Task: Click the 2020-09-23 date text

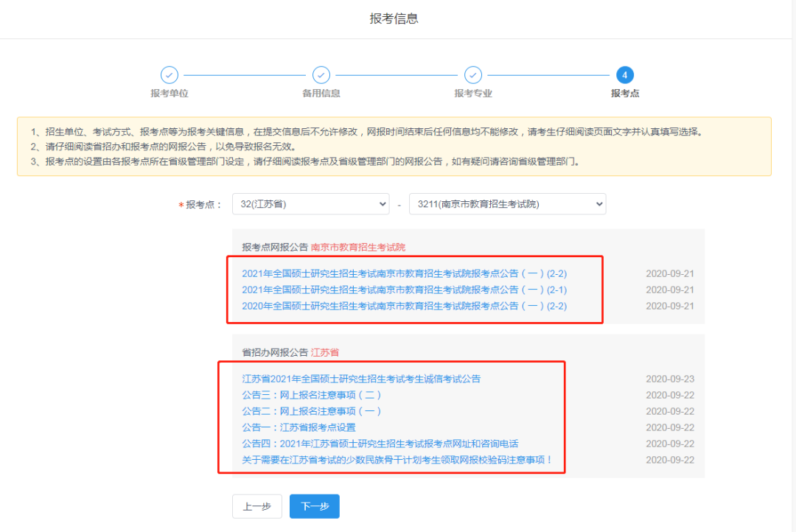Action: pyautogui.click(x=669, y=379)
